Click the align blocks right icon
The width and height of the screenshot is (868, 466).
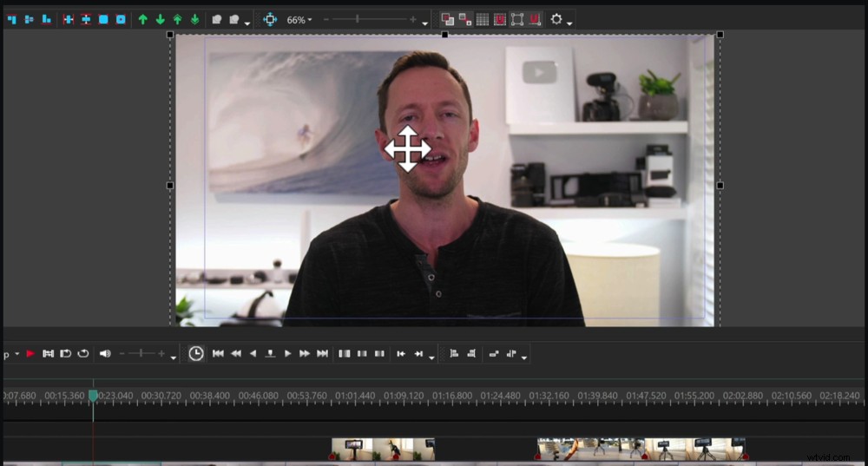(471, 354)
